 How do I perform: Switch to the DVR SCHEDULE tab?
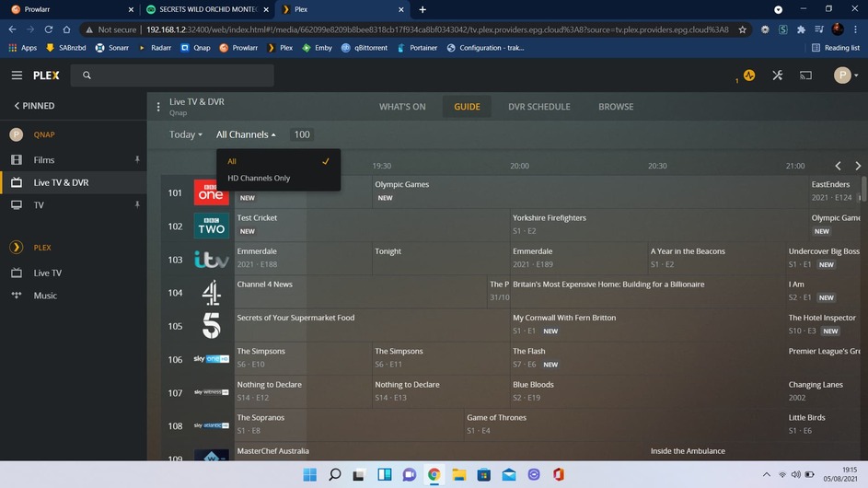point(539,107)
